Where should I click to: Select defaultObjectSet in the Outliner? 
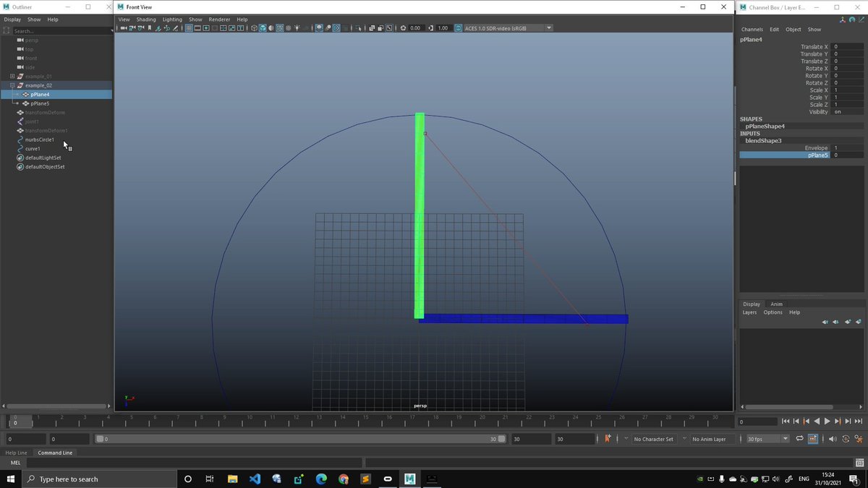tap(45, 167)
